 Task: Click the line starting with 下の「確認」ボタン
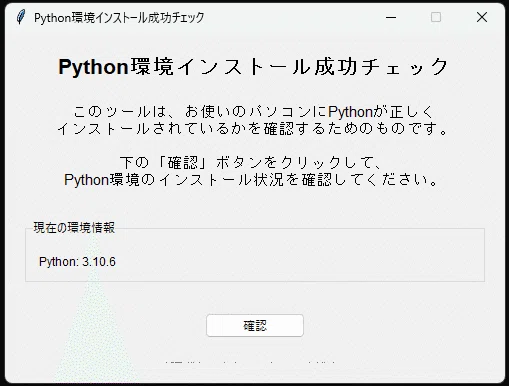[x=251, y=163]
